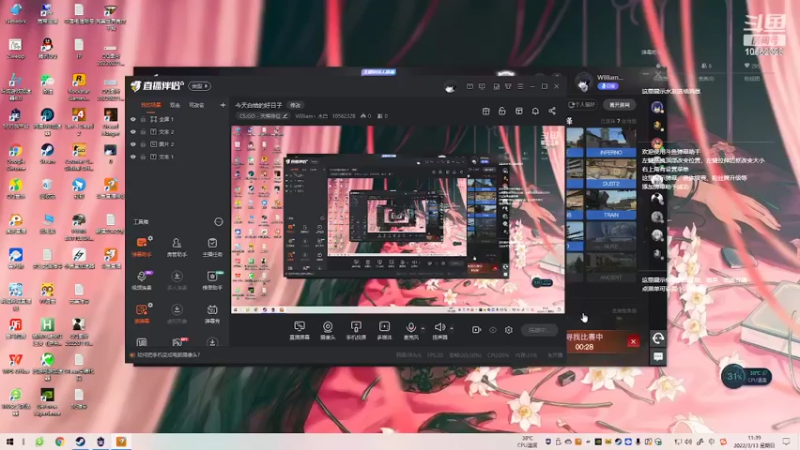Select the DUST2 map card
The width and height of the screenshot is (800, 450).
point(611,174)
